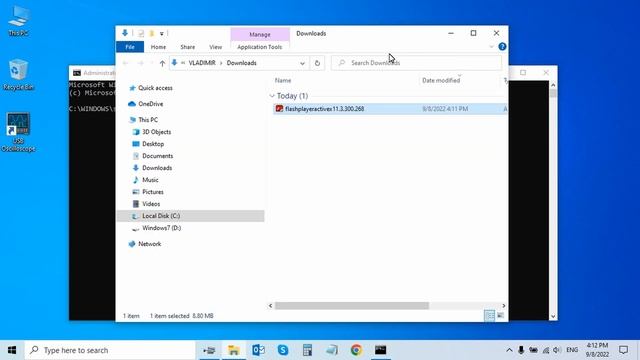Viewport: 640px width, 360px height.
Task: Open address bar history dropdown
Action: pyautogui.click(x=302, y=63)
